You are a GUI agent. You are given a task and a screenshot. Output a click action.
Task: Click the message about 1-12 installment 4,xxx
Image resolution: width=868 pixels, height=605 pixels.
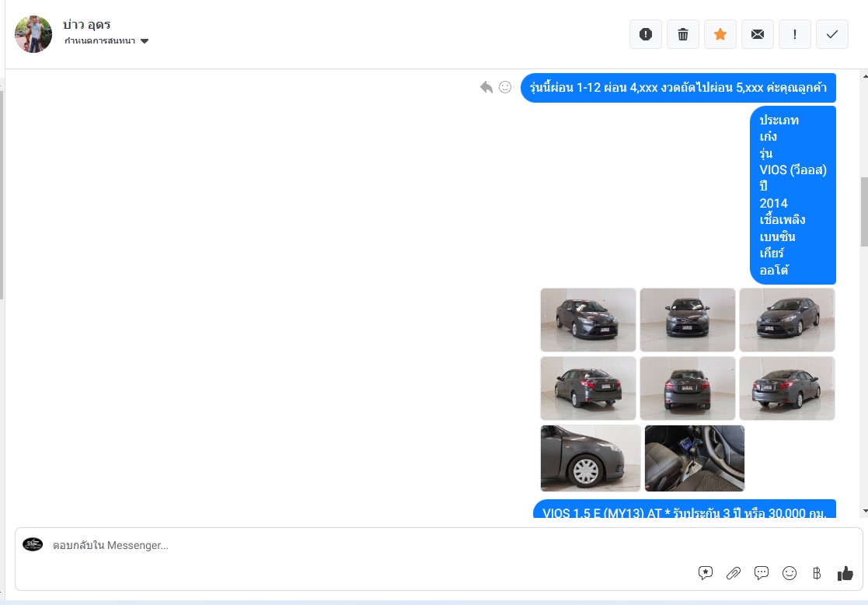678,88
